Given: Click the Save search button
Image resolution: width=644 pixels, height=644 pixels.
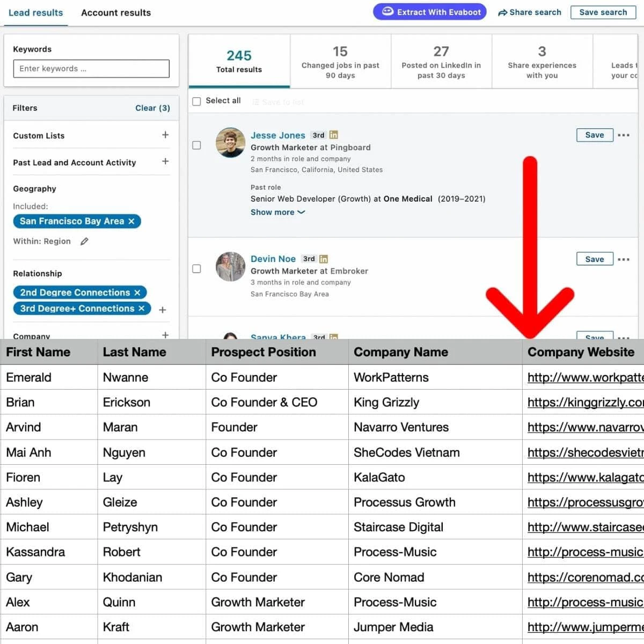Looking at the screenshot, I should coord(603,12).
